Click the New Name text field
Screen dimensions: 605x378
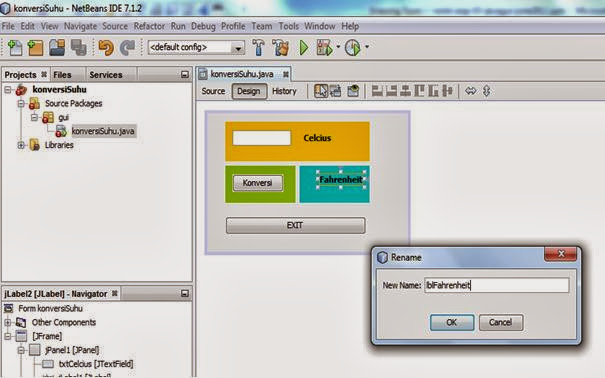[497, 285]
